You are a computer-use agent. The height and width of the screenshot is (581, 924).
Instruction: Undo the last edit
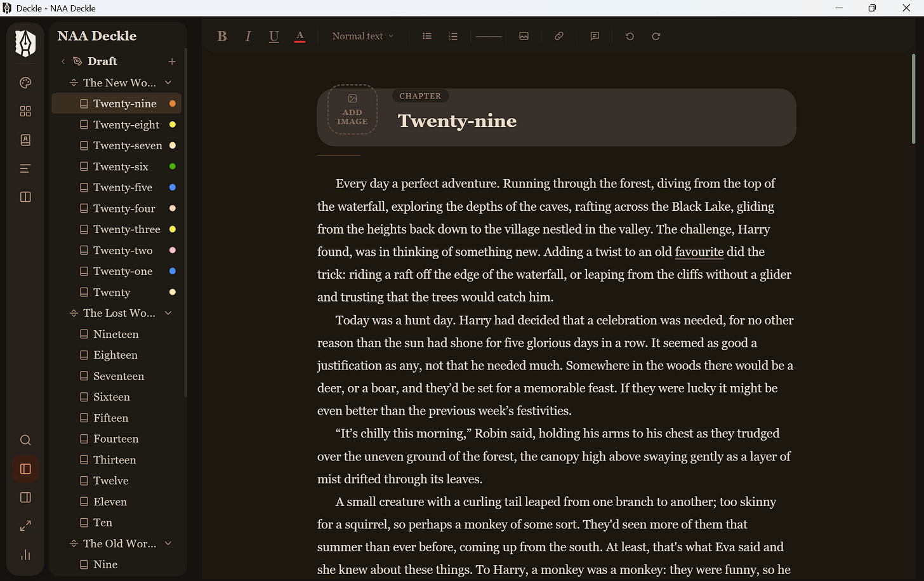[630, 36]
